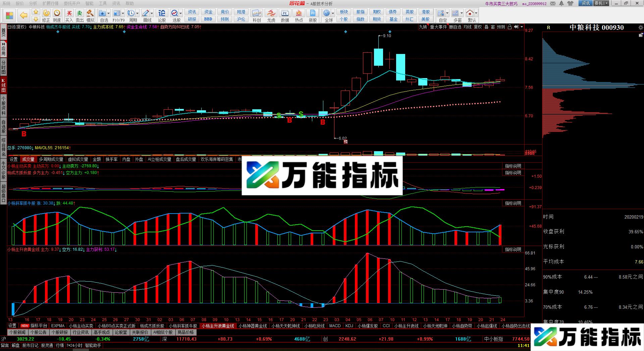The width and height of the screenshot is (644, 351).
Task: Expand the 默认 layout dropdown arrow
Action: point(476,13)
